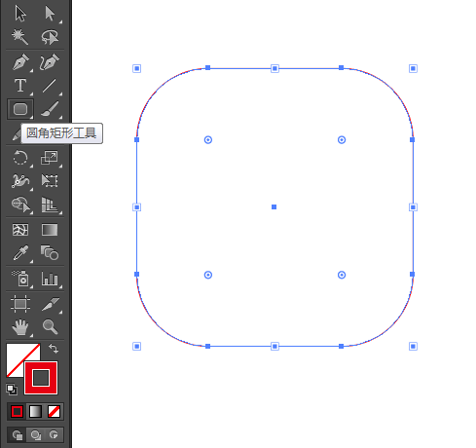Click the Rounded Rectangle tool
This screenshot has height=448, width=476.
(x=20, y=109)
